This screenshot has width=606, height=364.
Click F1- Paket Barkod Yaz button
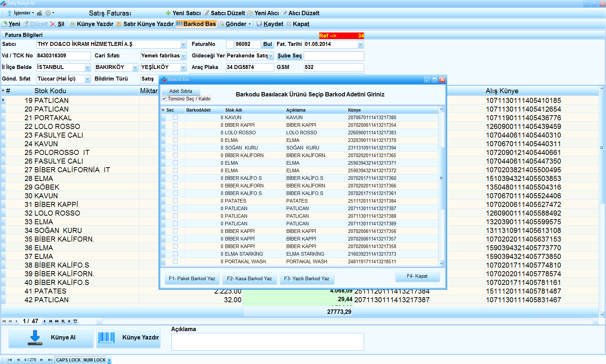click(x=192, y=278)
